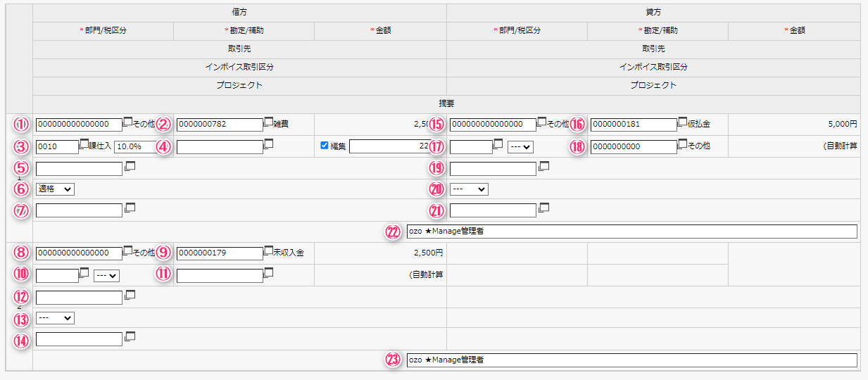Open lookup icon beside credit account 0000000181
Screen dimensions: 868x380
coord(682,122)
